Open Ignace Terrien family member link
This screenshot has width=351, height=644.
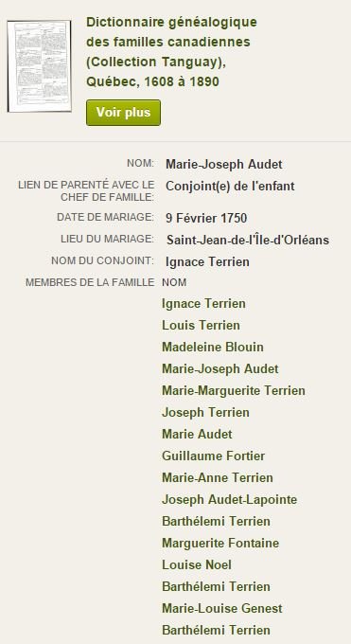click(203, 304)
